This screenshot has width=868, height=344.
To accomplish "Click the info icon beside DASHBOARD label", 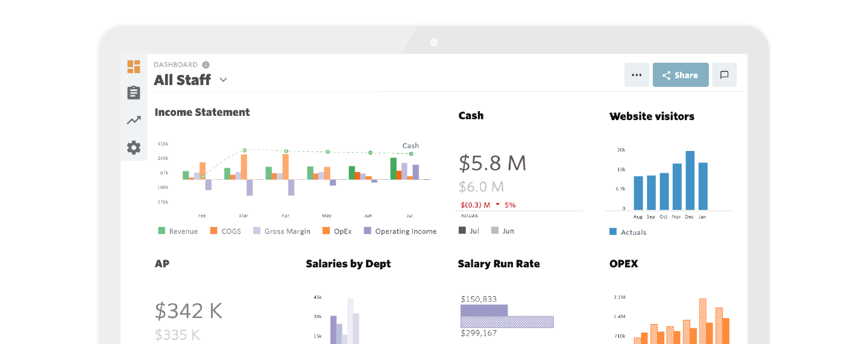I will 206,65.
